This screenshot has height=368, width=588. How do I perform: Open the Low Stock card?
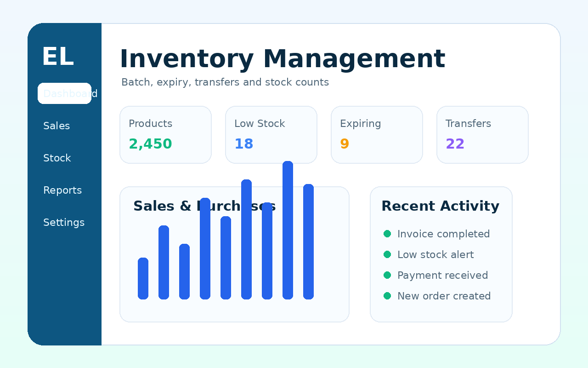click(271, 135)
